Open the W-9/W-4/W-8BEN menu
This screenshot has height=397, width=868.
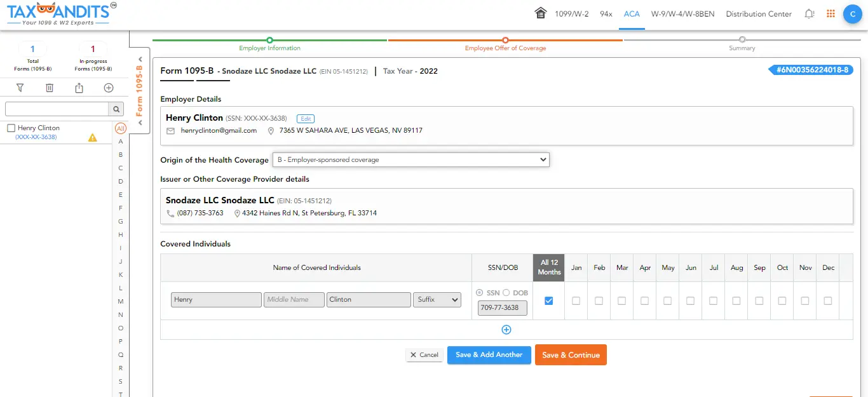coord(683,14)
